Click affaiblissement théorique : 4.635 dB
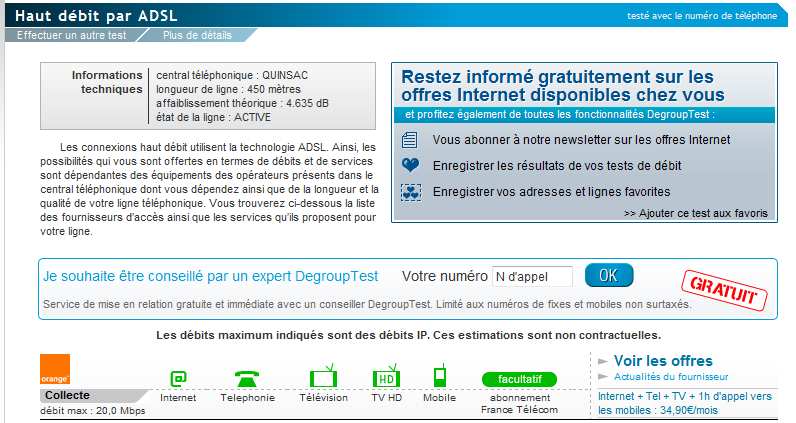This screenshot has height=423, width=796. 242,103
